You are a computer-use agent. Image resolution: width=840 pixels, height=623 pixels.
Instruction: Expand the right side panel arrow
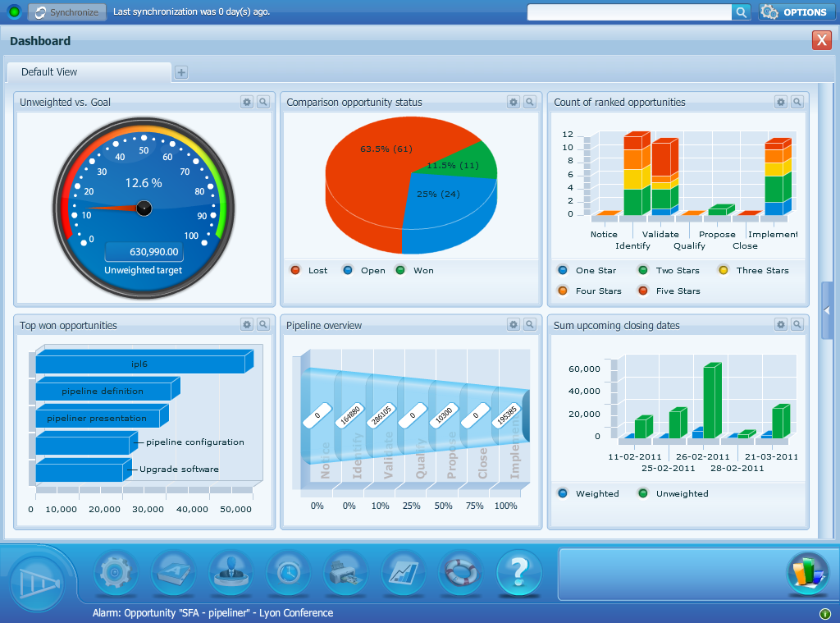tap(827, 310)
